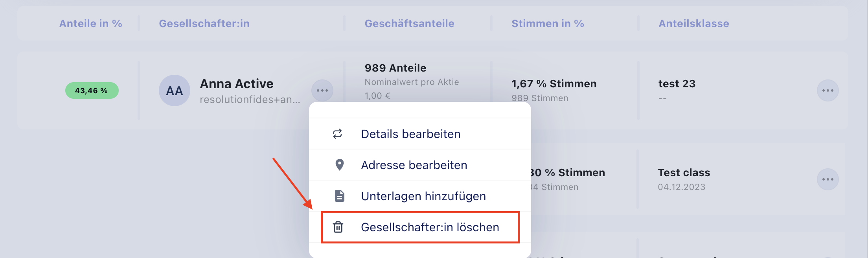This screenshot has height=258, width=868.
Task: Click the location pin icon
Action: click(339, 165)
